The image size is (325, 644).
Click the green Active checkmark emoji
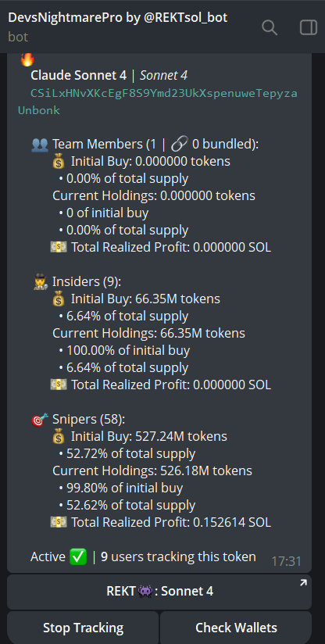[78, 557]
